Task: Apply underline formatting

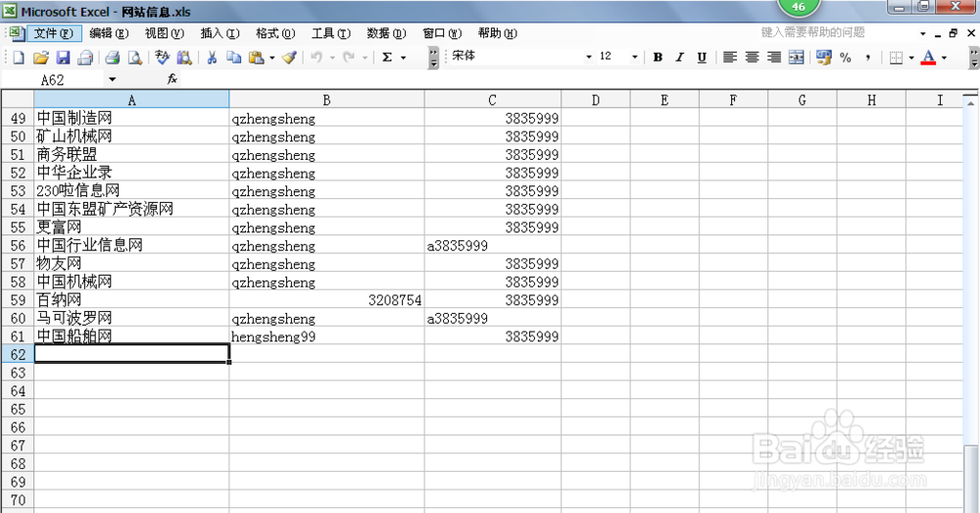Action: (x=702, y=58)
